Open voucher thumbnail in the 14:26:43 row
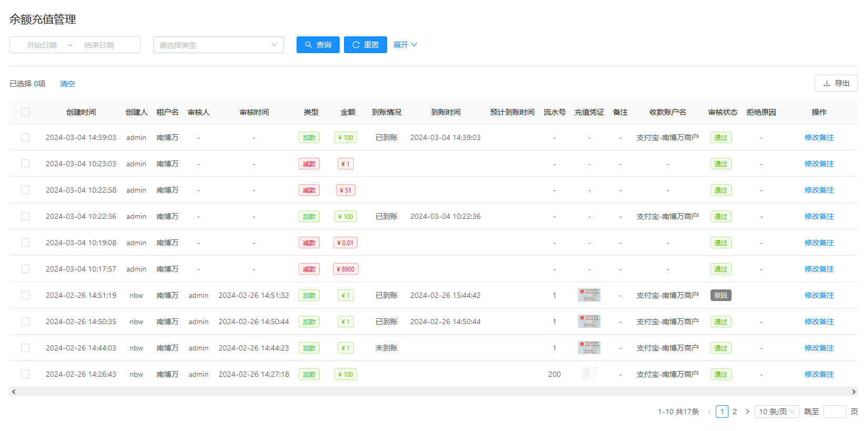This screenshot has height=431, width=868. pos(589,374)
